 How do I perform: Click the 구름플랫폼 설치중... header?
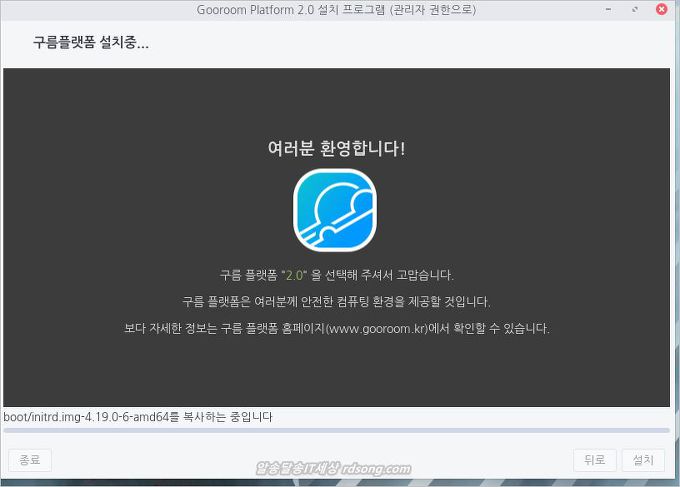91,42
